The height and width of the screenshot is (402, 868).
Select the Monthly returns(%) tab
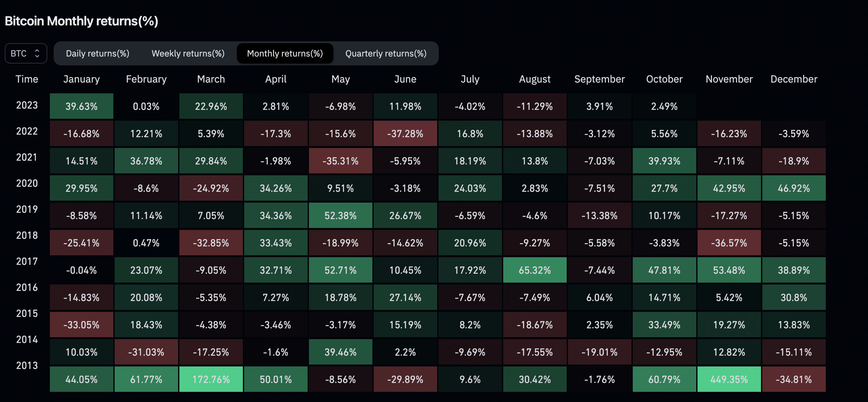(x=285, y=53)
